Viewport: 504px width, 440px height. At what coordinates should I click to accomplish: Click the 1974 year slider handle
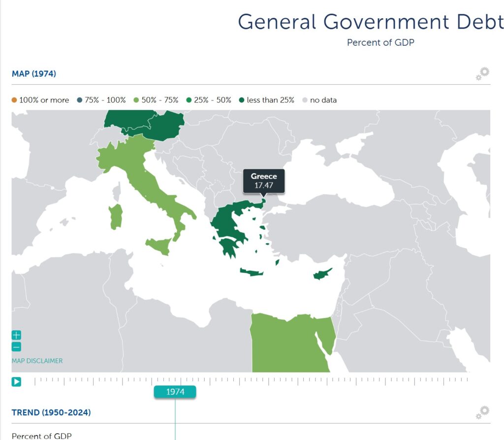175,392
